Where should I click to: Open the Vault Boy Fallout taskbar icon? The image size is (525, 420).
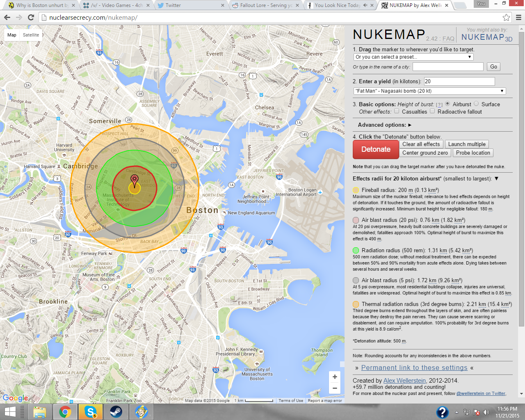(x=141, y=412)
